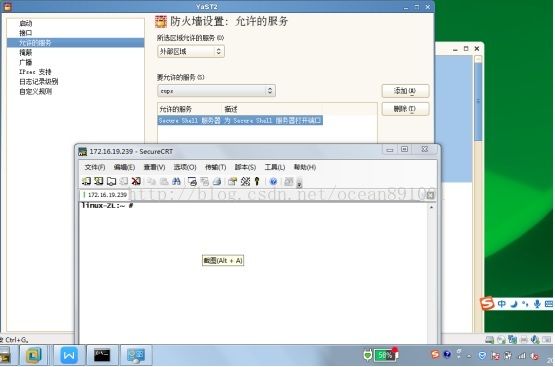Open the VMware taskbar button
Screen dimensions: 555x367
33,355
